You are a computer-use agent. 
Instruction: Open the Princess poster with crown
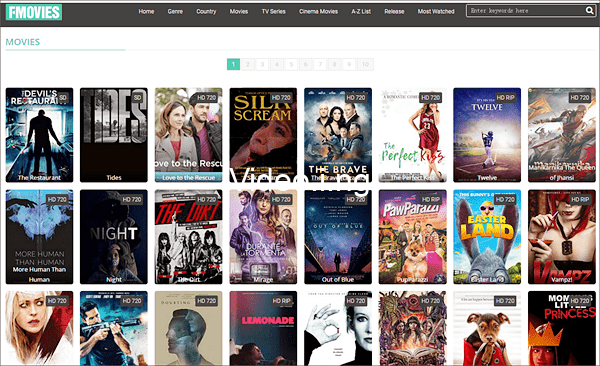pyautogui.click(x=562, y=328)
